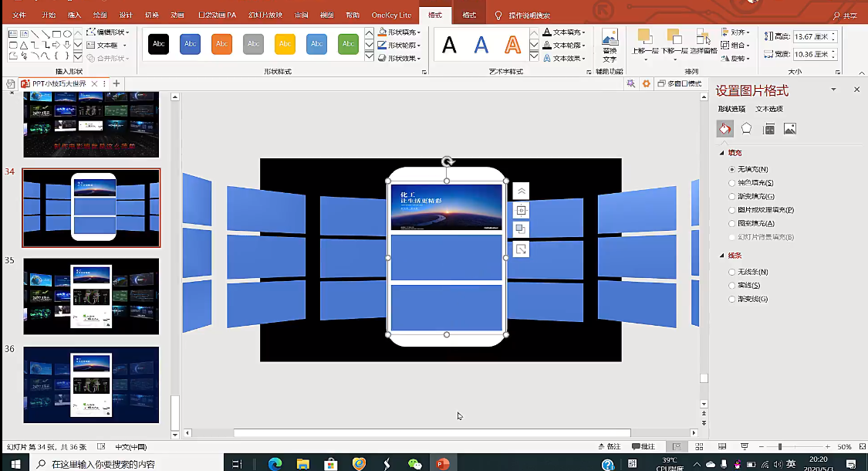This screenshot has width=868, height=471.
Task: Open WeChat from the Windows taskbar
Action: tap(415, 463)
